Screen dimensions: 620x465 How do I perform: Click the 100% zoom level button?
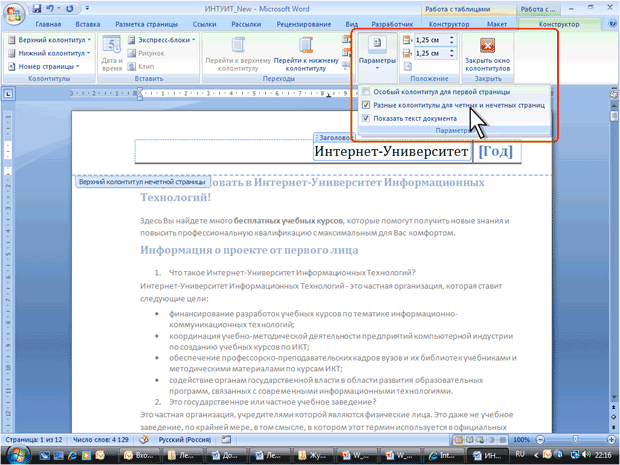(521, 440)
